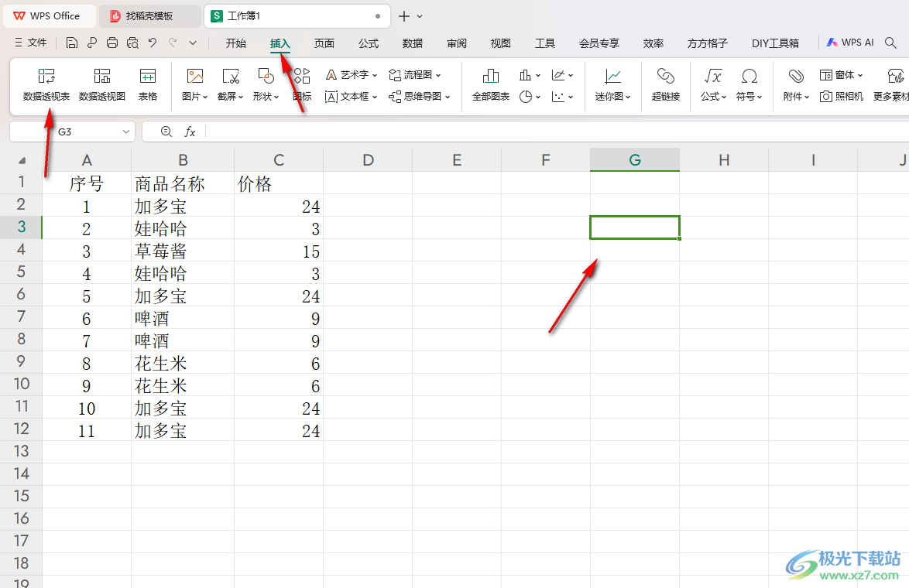Click the Save icon in quick toolbar
Image resolution: width=909 pixels, height=588 pixels.
72,43
